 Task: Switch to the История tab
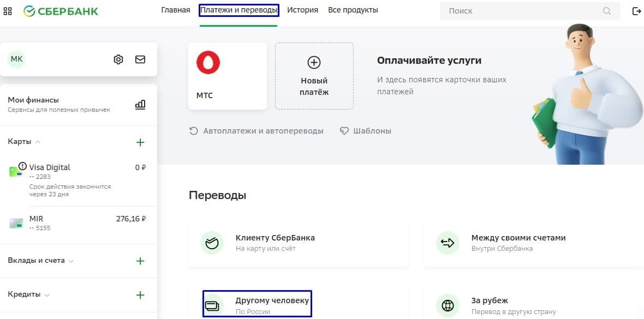pos(302,10)
